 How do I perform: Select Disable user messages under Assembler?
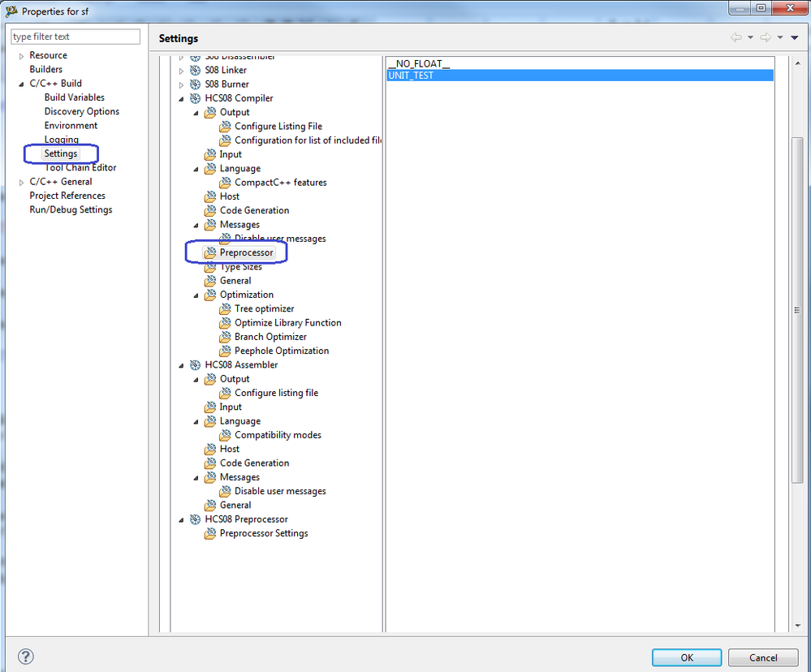point(280,491)
